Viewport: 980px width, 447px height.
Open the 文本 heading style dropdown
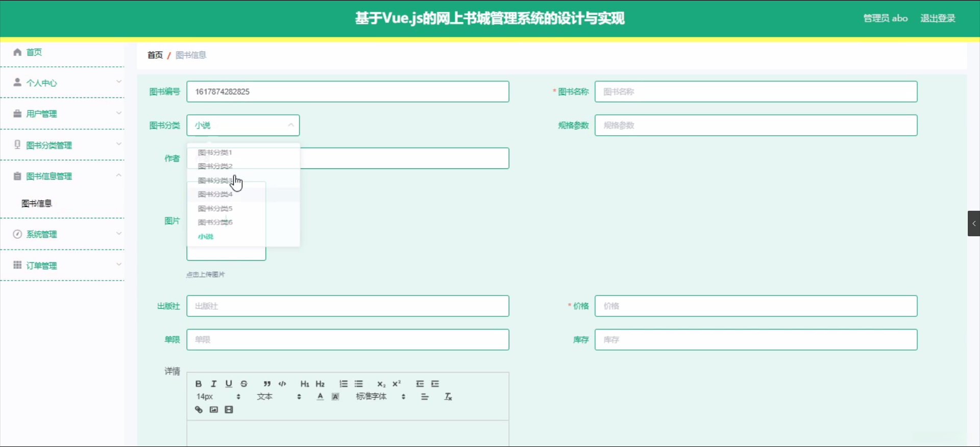[279, 396]
